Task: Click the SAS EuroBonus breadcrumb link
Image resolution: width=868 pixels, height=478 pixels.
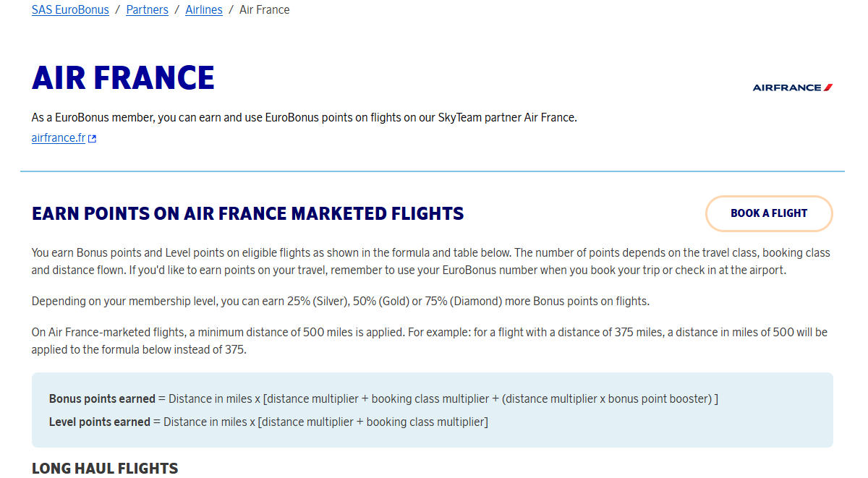Action: tap(70, 10)
